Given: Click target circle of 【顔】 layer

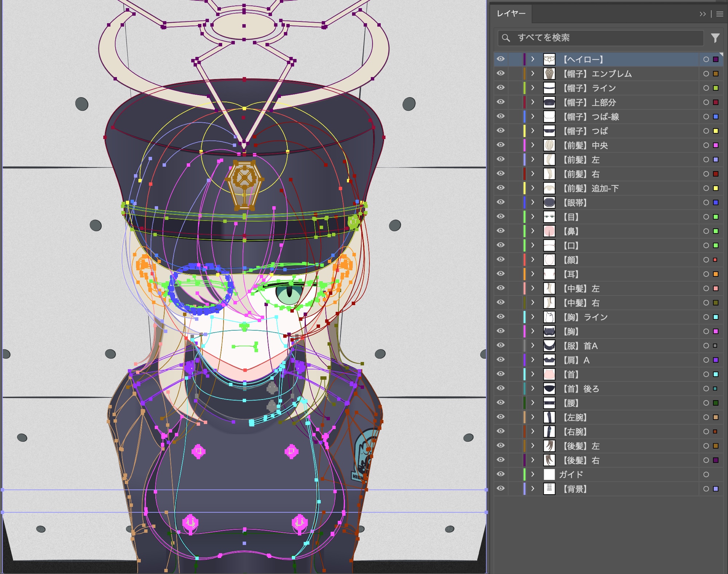Looking at the screenshot, I should pyautogui.click(x=706, y=260).
